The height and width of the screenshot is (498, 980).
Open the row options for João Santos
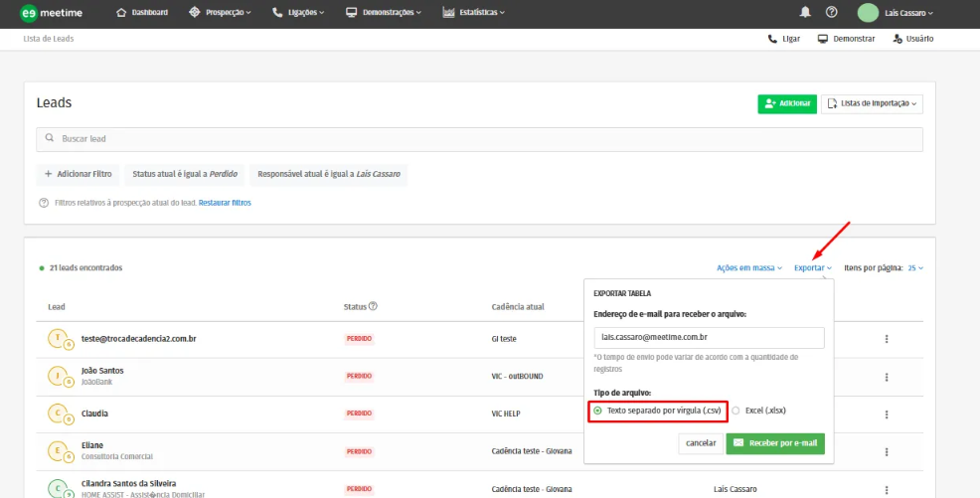coord(887,377)
